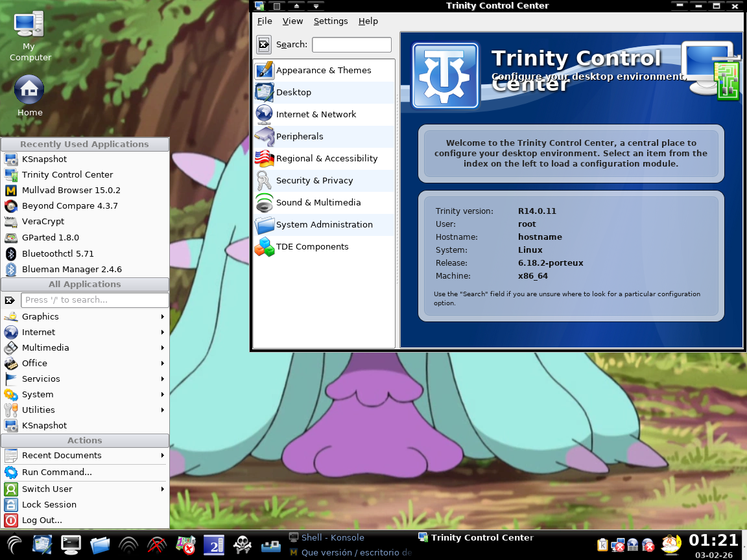Click the file manager folder taskbar icon
The width and height of the screenshot is (747, 560).
click(x=100, y=544)
